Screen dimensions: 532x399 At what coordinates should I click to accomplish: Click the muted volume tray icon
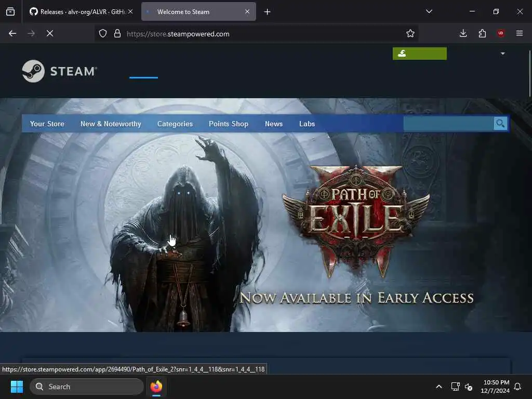(469, 387)
